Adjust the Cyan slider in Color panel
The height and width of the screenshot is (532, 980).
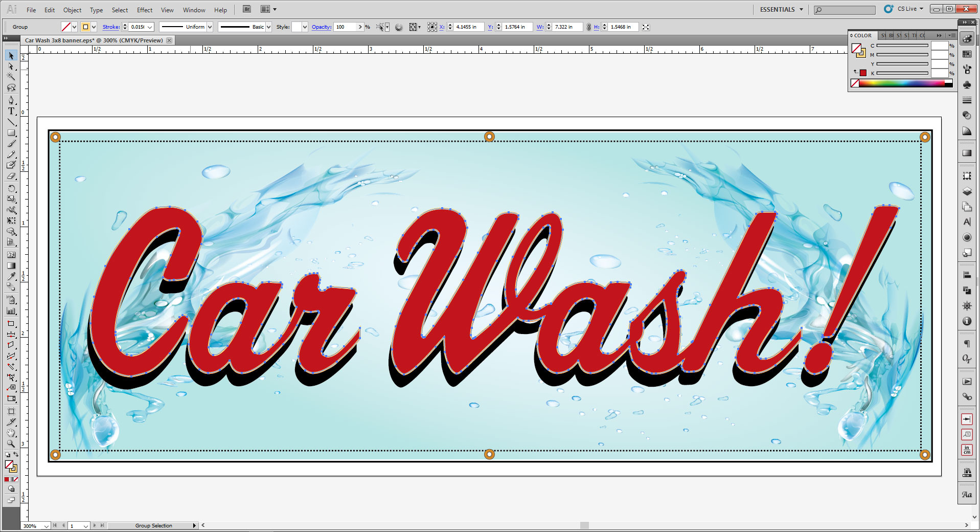pyautogui.click(x=902, y=46)
